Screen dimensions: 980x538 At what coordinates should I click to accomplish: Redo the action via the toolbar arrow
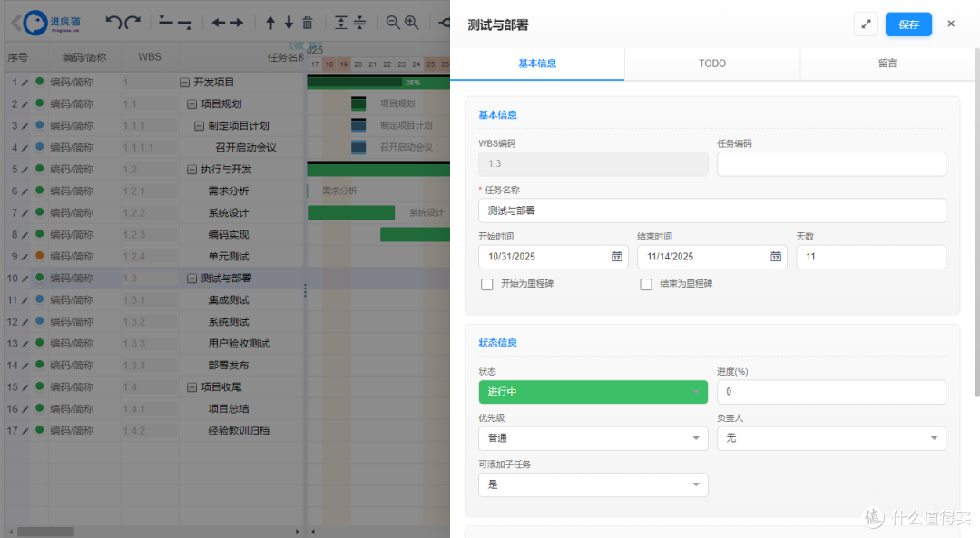pos(132,23)
